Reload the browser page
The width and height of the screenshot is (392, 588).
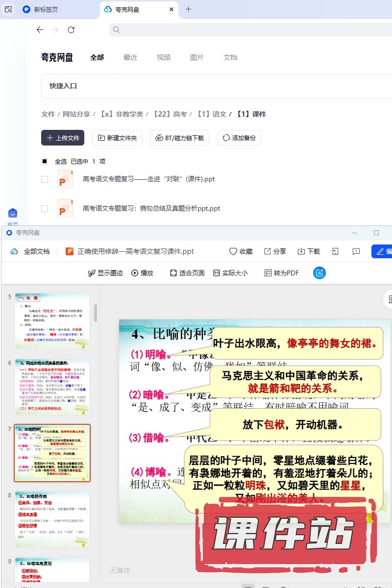tap(71, 30)
